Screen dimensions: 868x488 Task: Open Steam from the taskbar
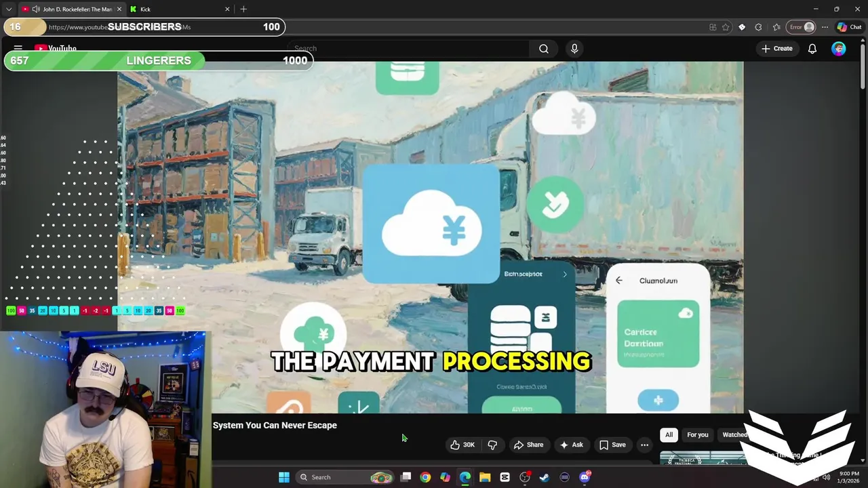545,477
